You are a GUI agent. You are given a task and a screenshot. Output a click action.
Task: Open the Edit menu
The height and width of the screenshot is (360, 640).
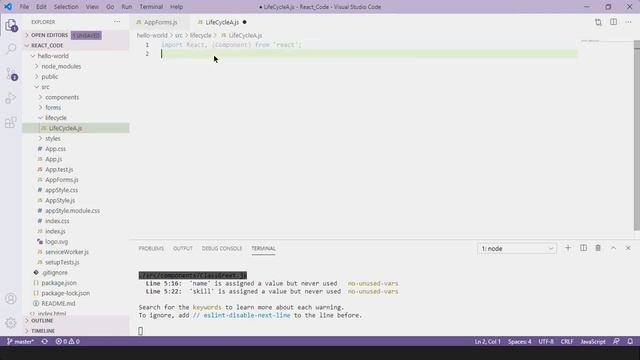click(41, 7)
